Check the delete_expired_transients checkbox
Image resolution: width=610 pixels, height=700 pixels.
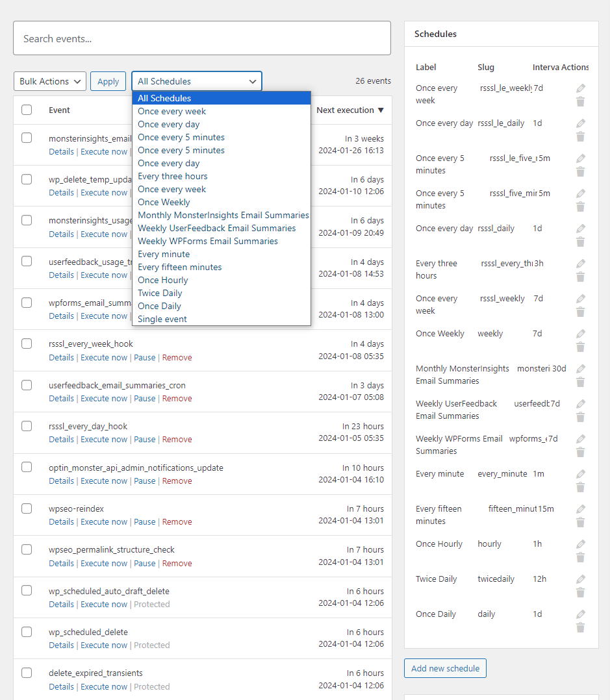click(27, 673)
